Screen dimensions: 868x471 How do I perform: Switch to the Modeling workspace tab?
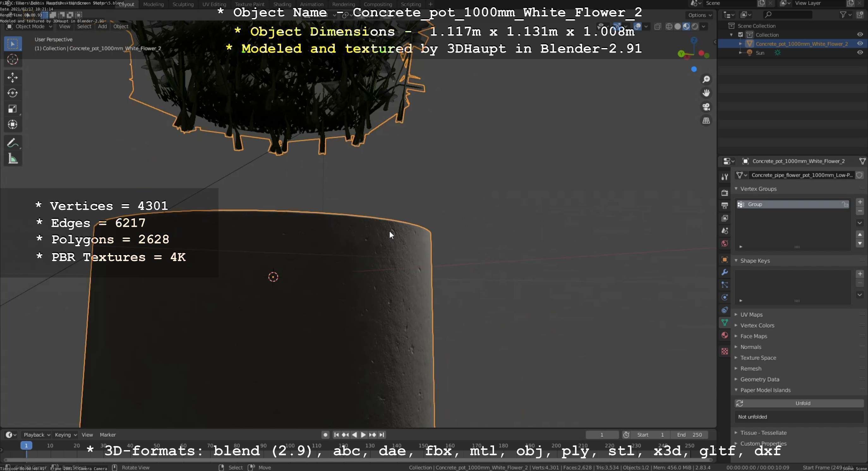[153, 4]
